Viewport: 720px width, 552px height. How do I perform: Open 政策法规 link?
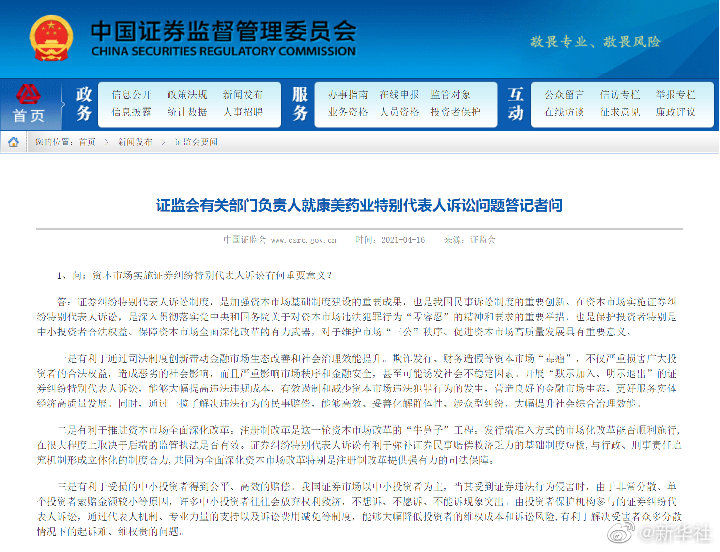pos(187,95)
